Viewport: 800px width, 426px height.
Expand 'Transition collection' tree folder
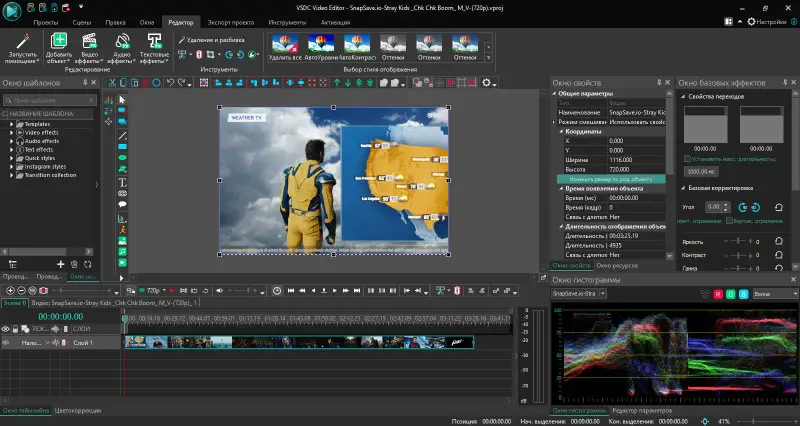12,175
